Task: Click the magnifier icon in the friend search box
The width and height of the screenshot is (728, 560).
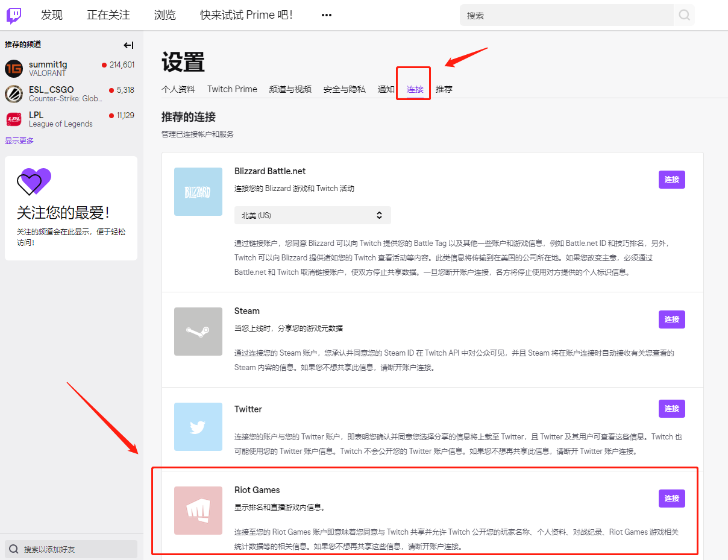Action: tap(13, 549)
